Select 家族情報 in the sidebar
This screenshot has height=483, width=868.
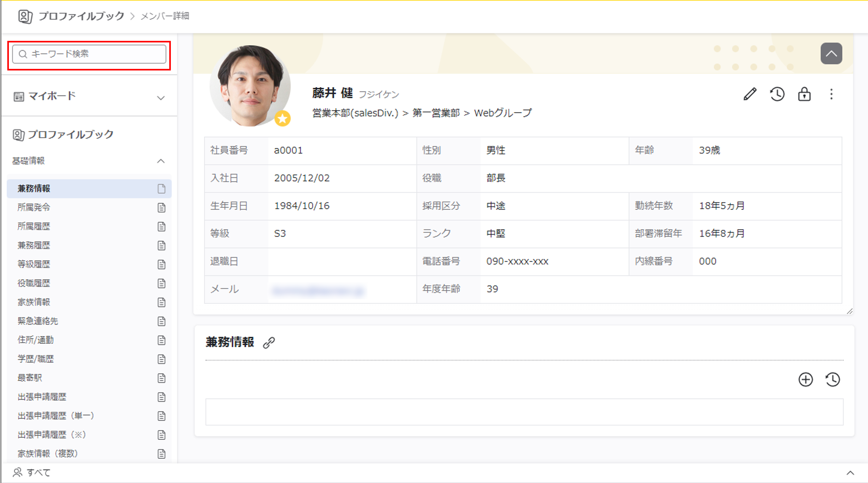(x=34, y=302)
